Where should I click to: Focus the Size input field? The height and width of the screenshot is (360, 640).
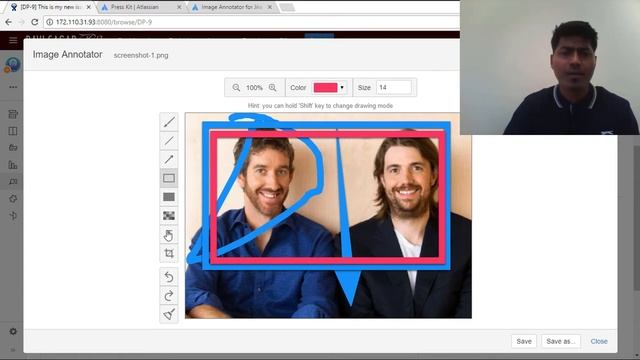point(393,87)
